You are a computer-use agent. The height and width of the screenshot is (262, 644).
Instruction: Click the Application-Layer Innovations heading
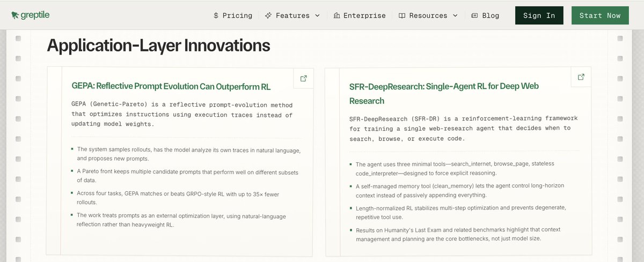pos(158,46)
